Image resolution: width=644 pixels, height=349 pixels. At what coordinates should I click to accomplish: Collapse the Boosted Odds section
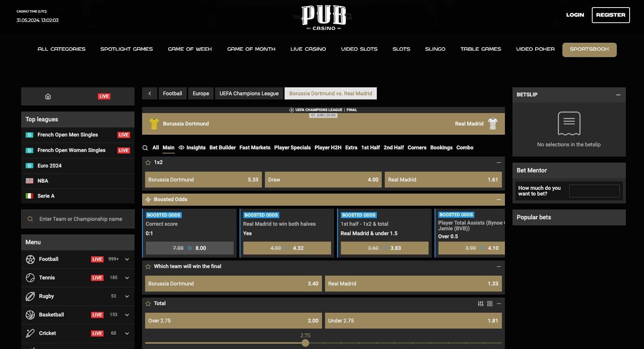499,200
